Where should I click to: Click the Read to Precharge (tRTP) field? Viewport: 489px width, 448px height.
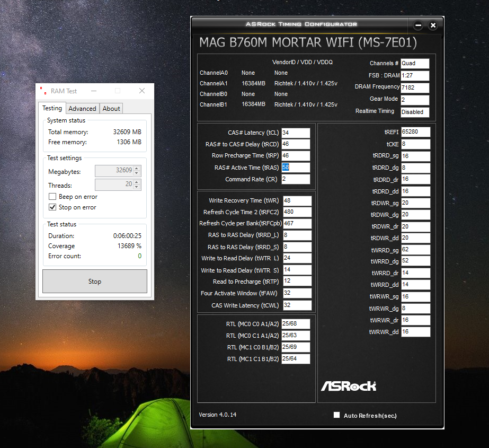click(297, 281)
